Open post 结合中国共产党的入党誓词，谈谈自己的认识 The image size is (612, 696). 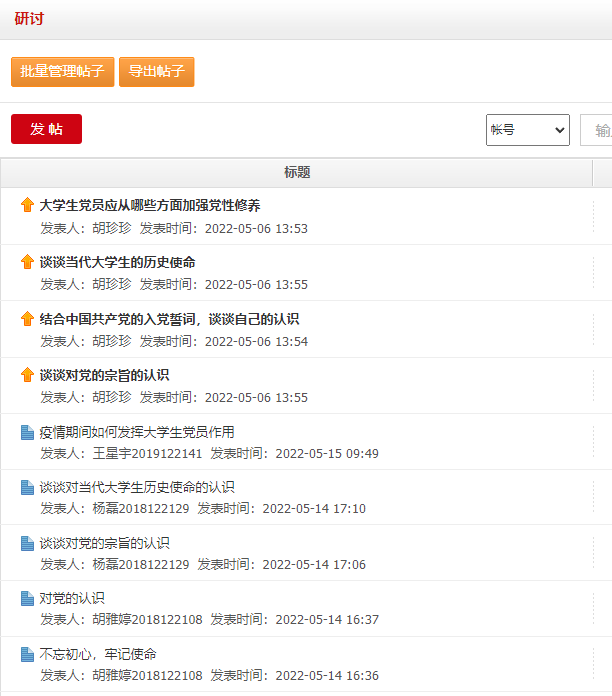169,319
